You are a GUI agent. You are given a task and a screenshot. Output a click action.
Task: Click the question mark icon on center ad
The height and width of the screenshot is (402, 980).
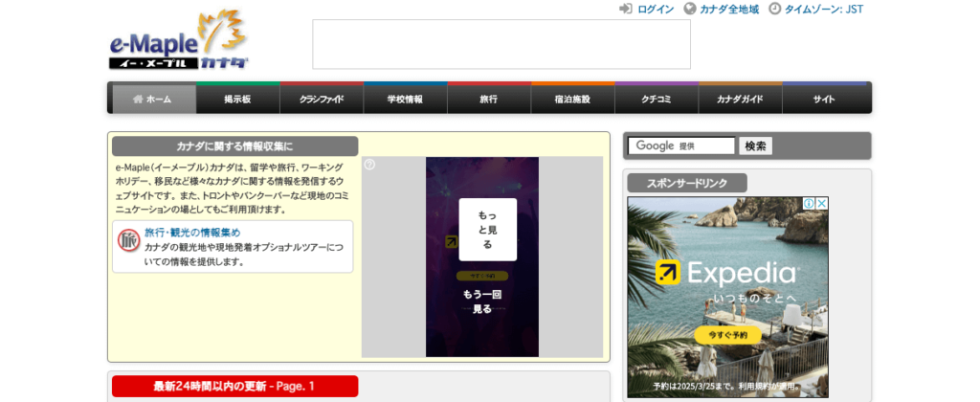[x=369, y=165]
